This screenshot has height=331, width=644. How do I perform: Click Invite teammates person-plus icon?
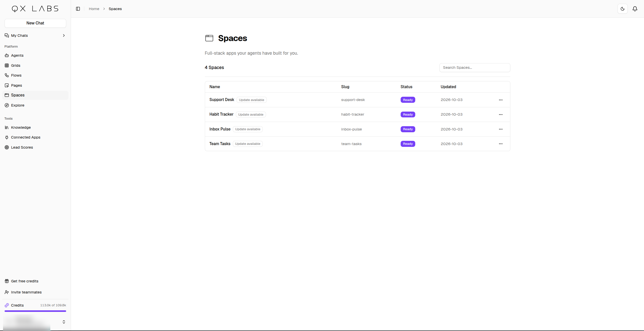click(x=7, y=292)
